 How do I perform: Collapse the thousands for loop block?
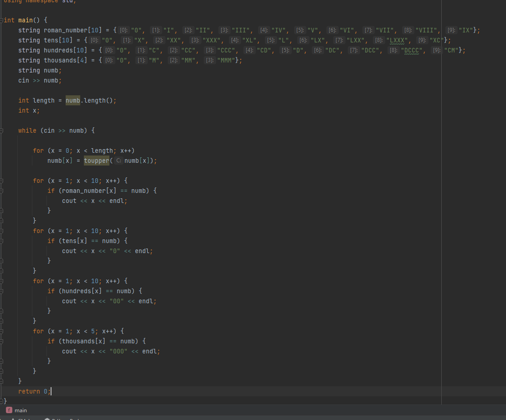(x=2, y=331)
